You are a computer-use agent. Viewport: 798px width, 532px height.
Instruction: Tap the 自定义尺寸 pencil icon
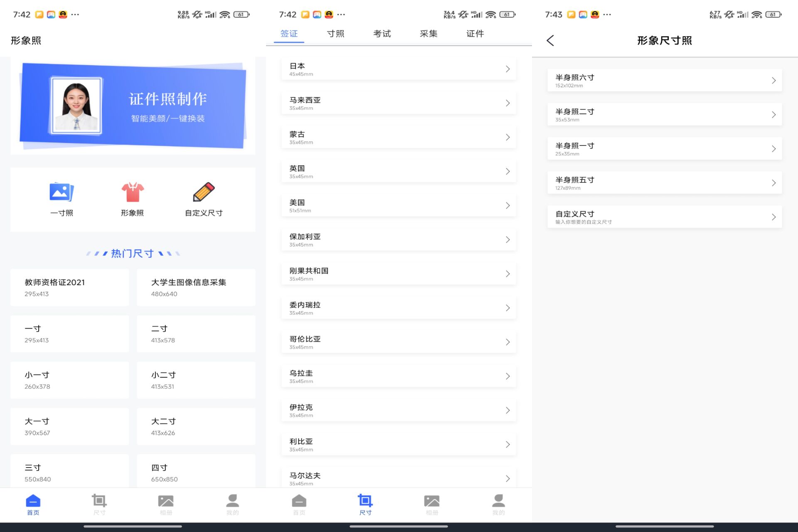coord(203,192)
